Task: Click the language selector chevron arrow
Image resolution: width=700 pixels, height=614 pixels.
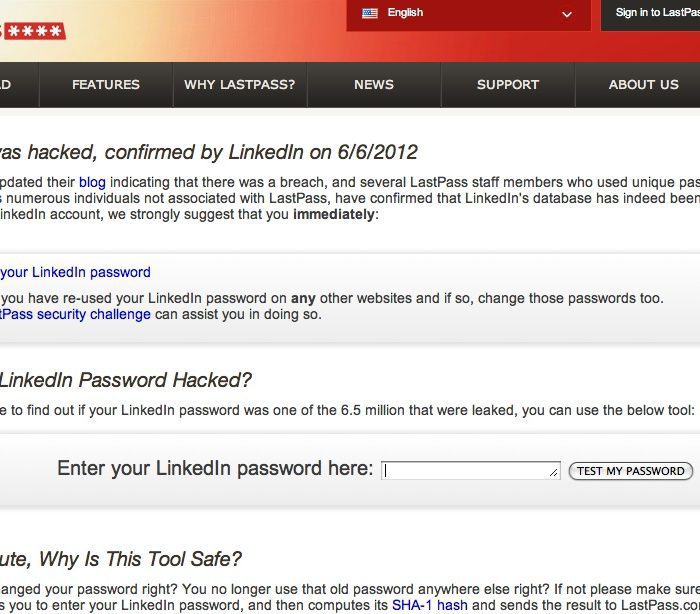Action: [x=567, y=14]
